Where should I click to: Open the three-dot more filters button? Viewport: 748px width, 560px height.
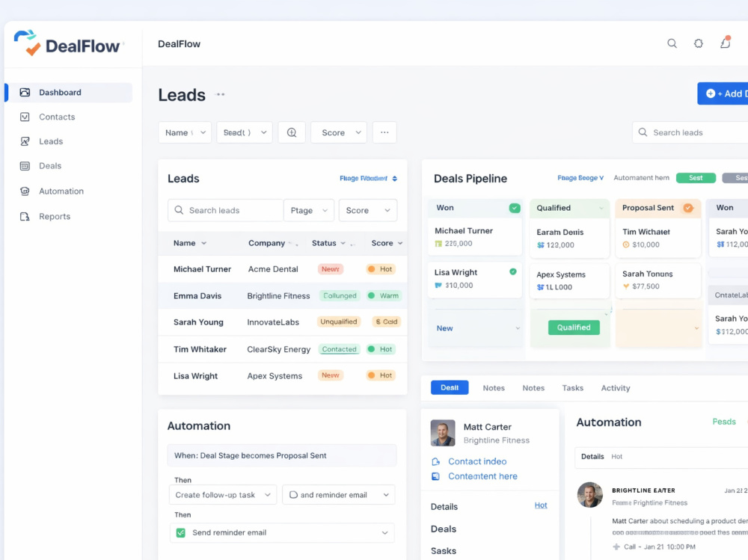pos(384,132)
